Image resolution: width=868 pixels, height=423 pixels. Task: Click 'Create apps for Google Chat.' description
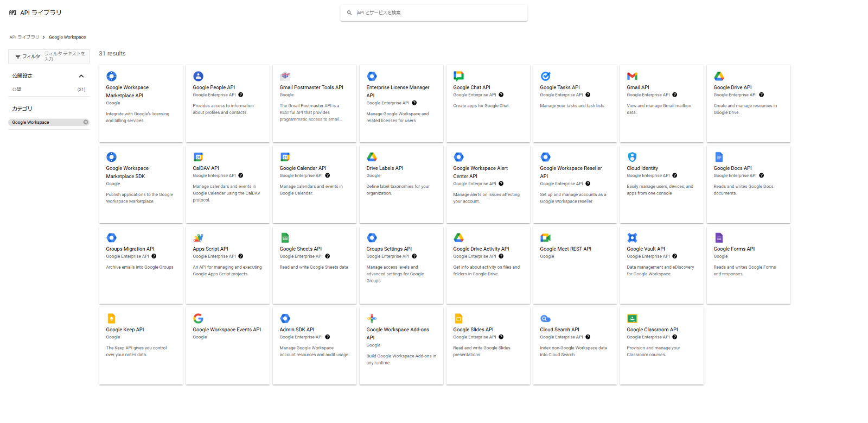click(481, 106)
